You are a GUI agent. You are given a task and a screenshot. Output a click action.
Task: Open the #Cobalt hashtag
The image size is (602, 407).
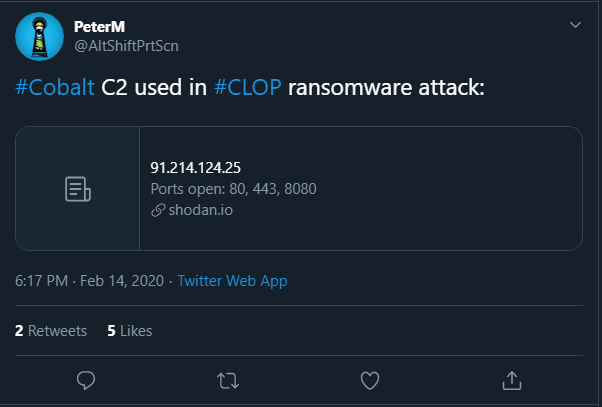tap(56, 87)
